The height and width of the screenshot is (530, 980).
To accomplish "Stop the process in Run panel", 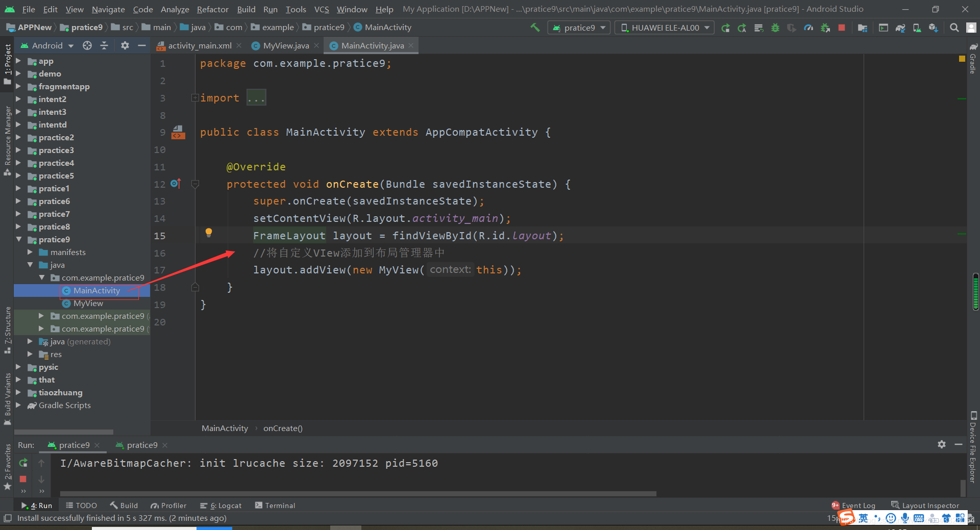I will pyautogui.click(x=23, y=478).
